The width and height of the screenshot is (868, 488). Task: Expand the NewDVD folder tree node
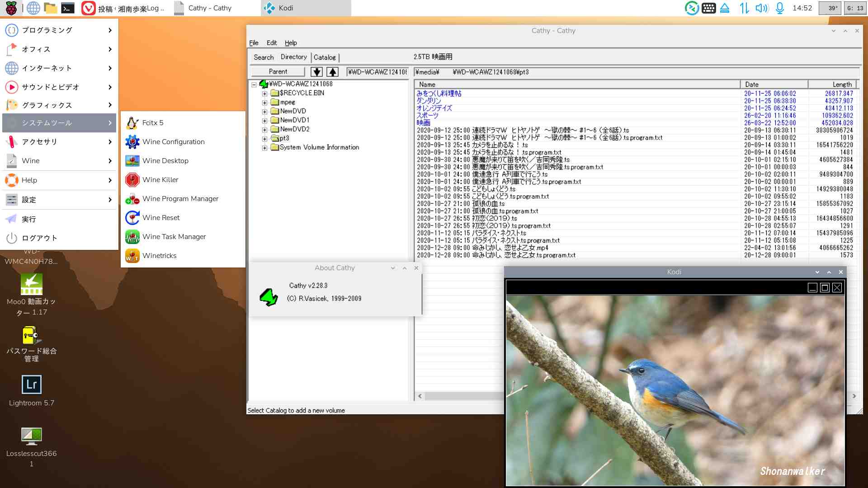(x=264, y=112)
